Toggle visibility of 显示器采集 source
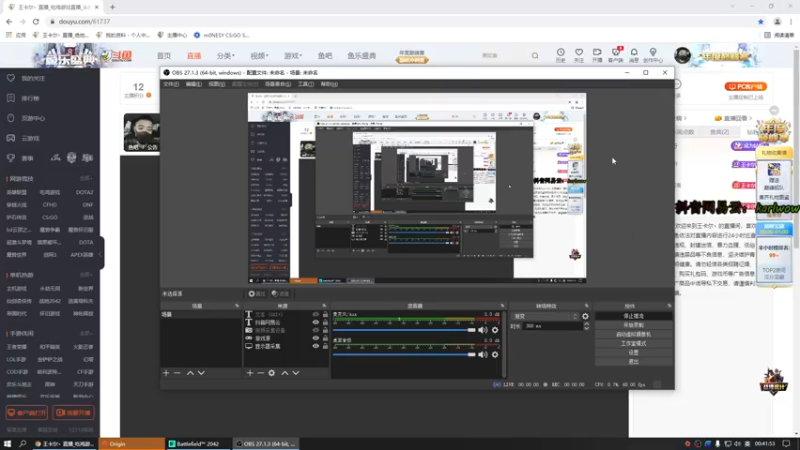Image resolution: width=800 pixels, height=450 pixels. tap(316, 346)
